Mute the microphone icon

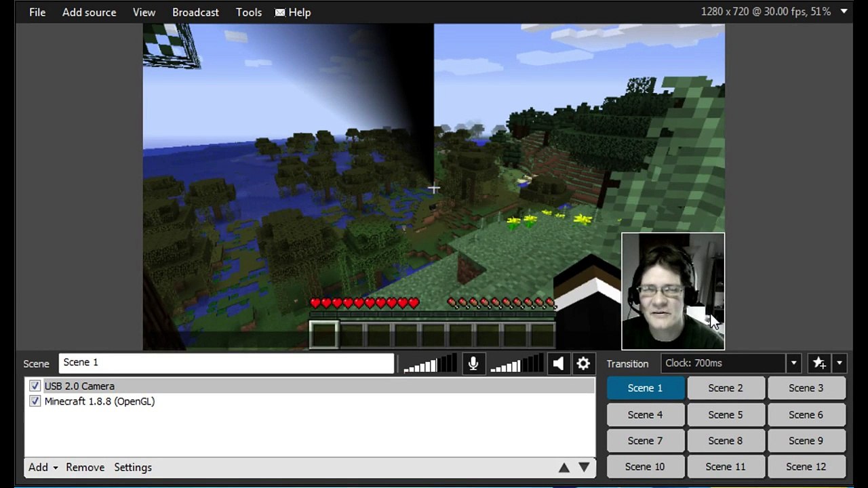(473, 364)
